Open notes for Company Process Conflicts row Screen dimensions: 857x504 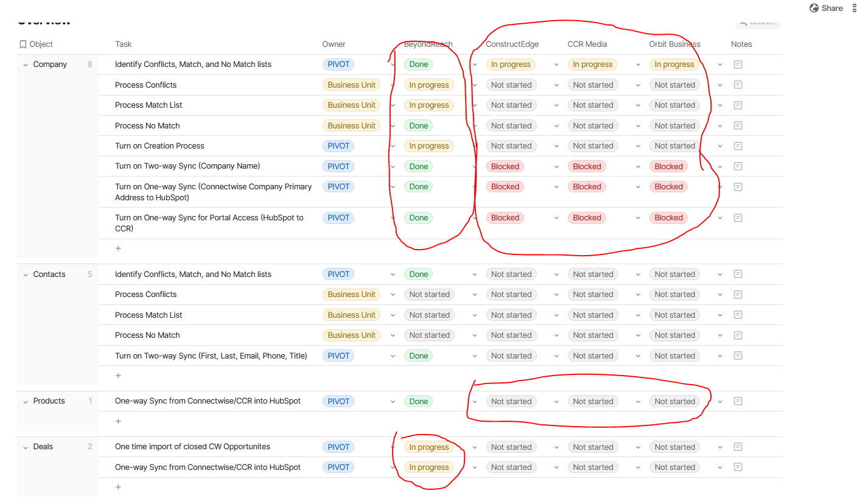(x=738, y=85)
